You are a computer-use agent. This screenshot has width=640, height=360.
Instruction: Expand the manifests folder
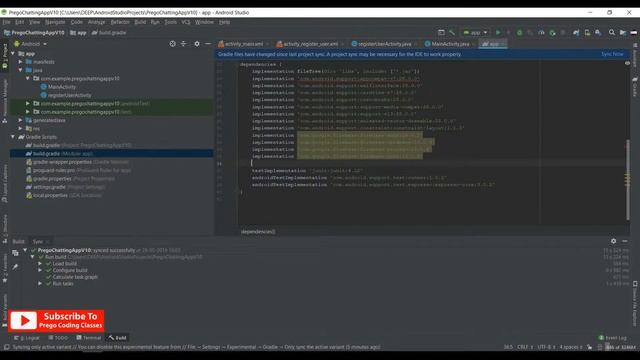coord(20,62)
